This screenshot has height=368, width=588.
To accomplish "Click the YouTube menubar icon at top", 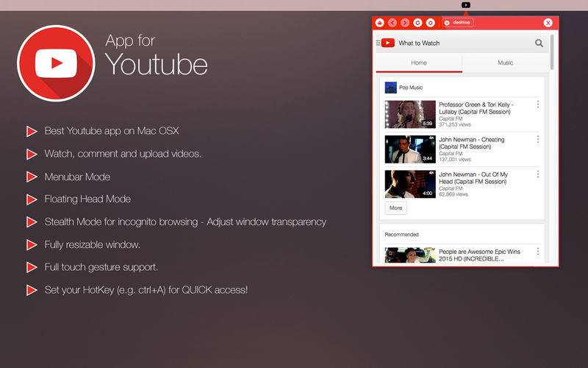I will pyautogui.click(x=466, y=5).
